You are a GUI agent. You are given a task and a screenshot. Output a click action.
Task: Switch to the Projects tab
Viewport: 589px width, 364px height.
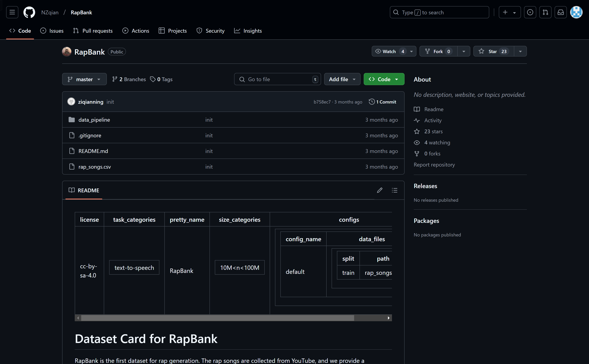coord(173,31)
